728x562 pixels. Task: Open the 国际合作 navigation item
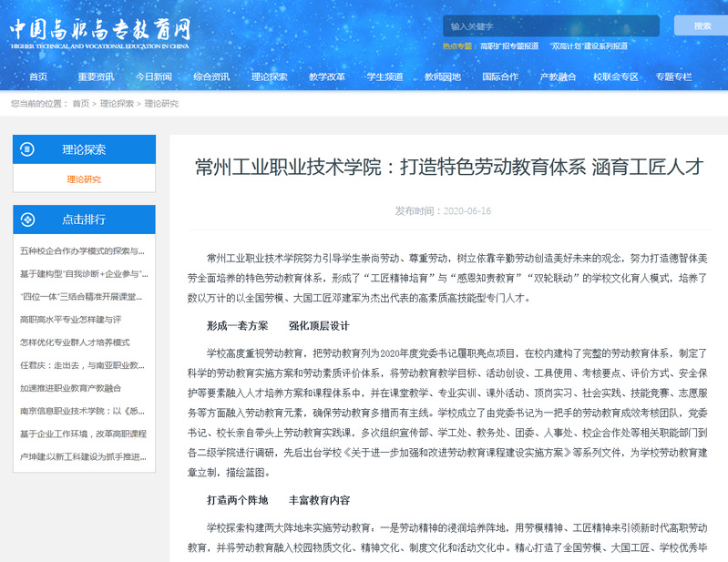click(x=500, y=77)
